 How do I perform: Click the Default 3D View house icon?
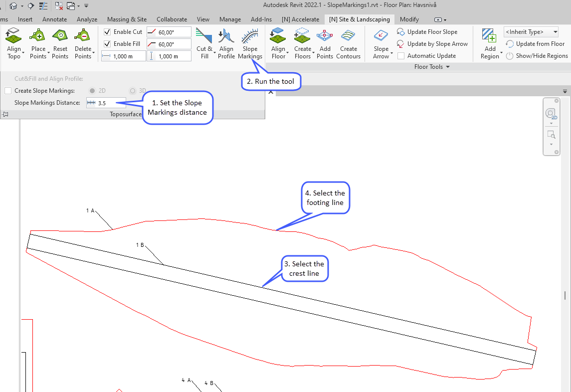13,6
